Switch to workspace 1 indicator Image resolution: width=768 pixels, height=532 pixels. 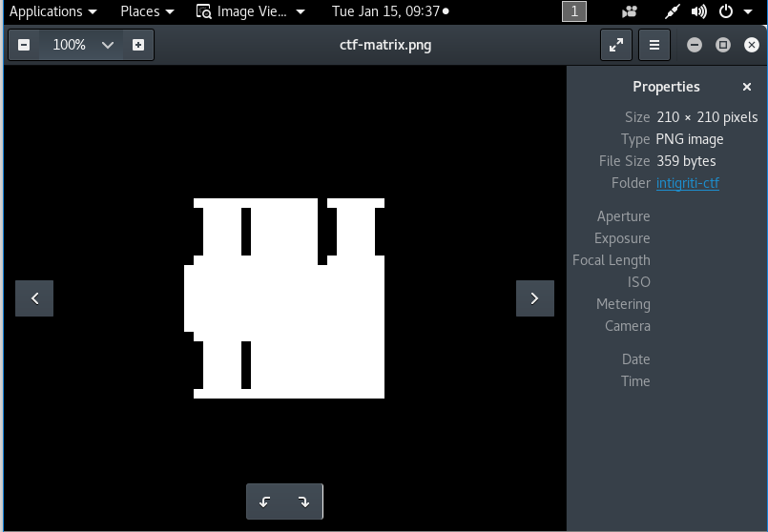[x=574, y=11]
